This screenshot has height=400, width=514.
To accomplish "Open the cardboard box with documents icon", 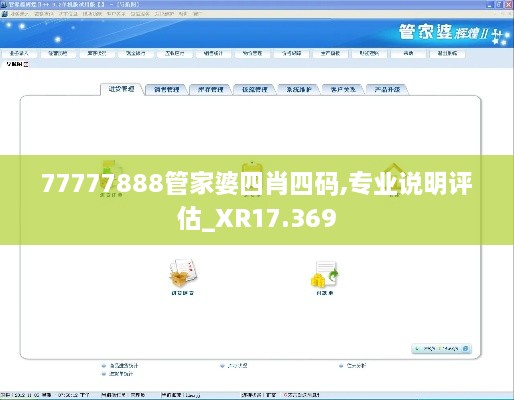I will pos(183,273).
